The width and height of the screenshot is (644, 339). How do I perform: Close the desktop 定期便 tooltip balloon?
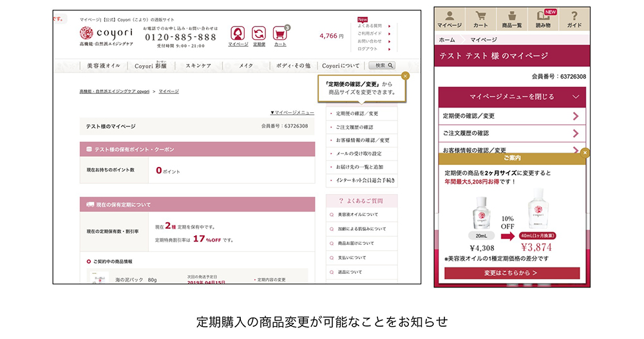(405, 76)
